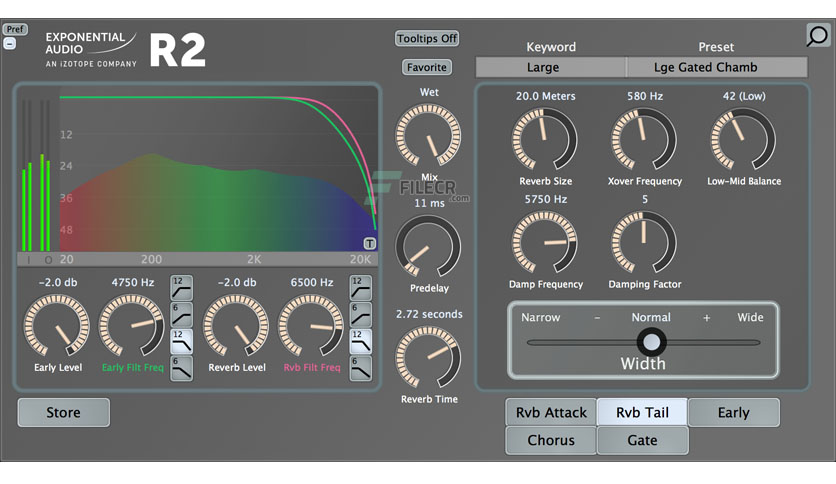Open Pref preferences button
Screen dimensions: 836x484
[15, 29]
